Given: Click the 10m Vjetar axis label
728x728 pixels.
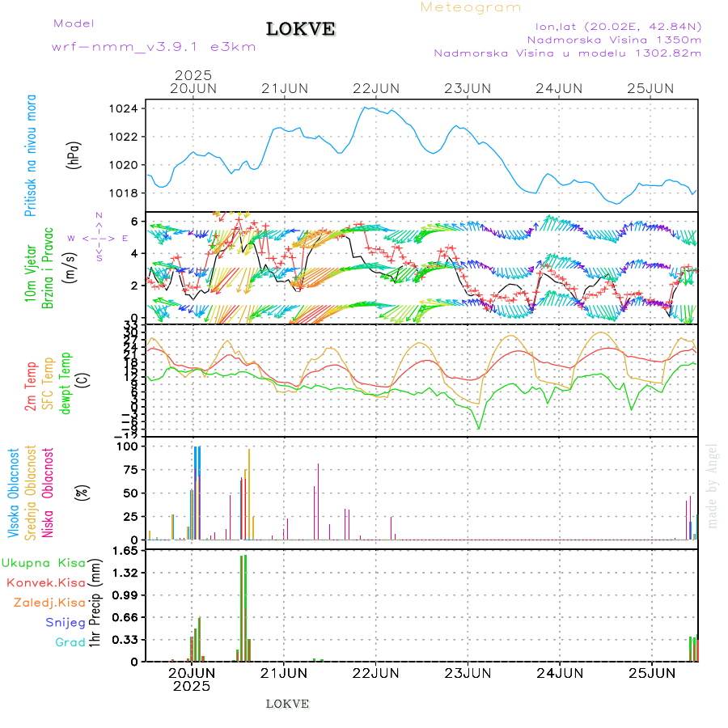Looking at the screenshot, I should click(32, 273).
